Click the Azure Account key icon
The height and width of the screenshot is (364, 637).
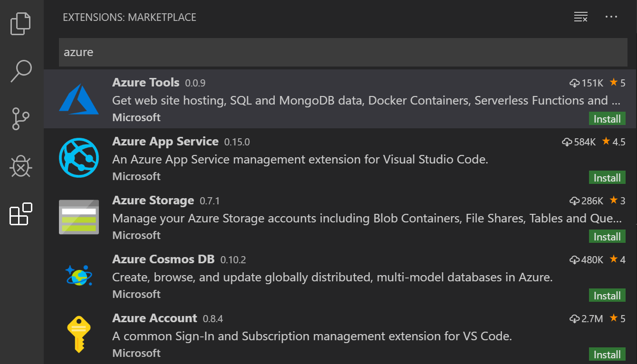tap(79, 334)
